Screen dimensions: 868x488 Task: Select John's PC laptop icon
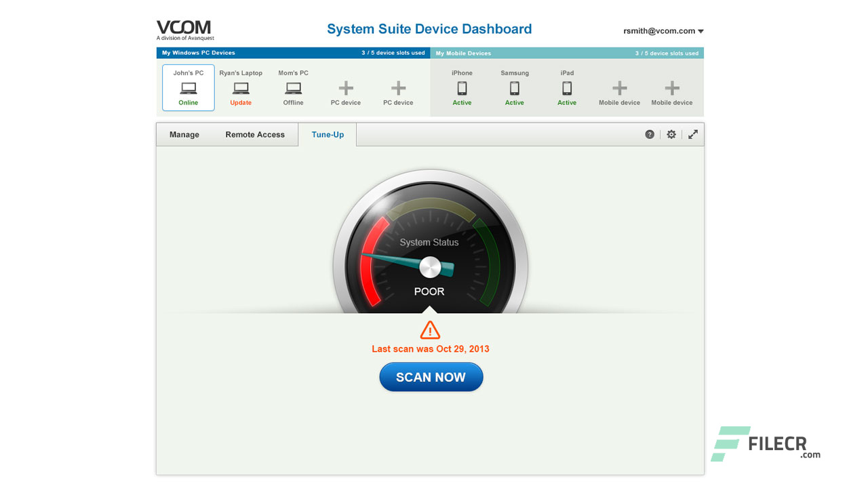[x=189, y=88]
